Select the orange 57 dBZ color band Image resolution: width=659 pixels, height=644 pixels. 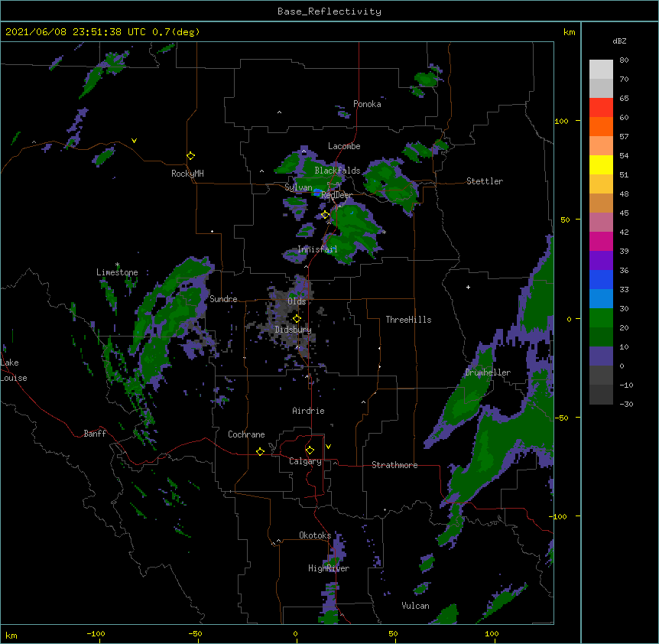(601, 126)
